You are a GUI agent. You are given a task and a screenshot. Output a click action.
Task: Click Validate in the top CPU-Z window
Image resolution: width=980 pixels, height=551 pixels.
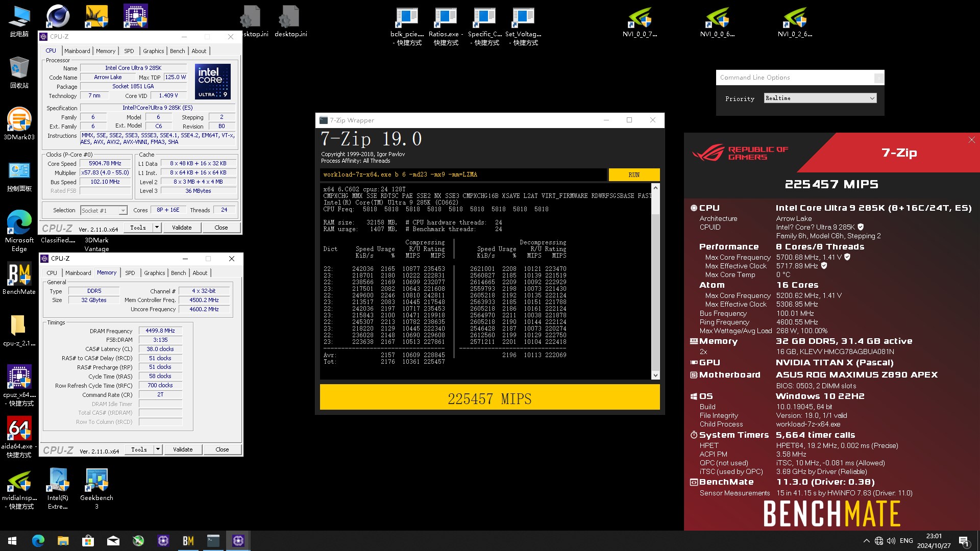tap(182, 228)
